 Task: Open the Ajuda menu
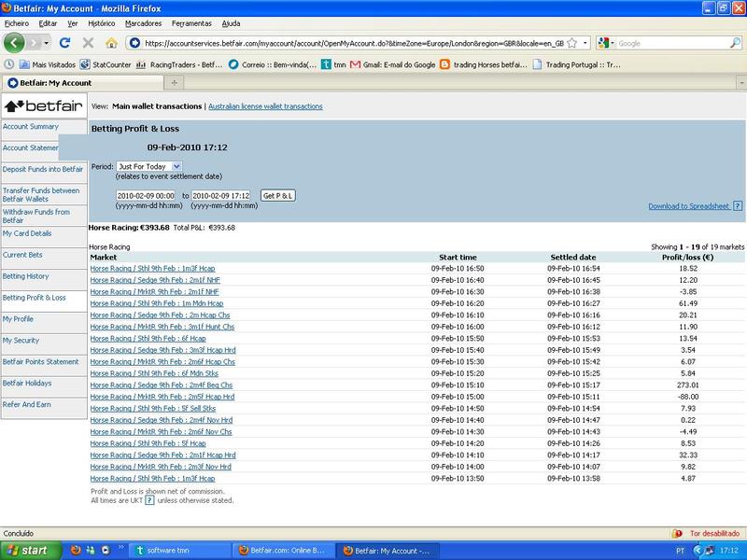pyautogui.click(x=231, y=23)
